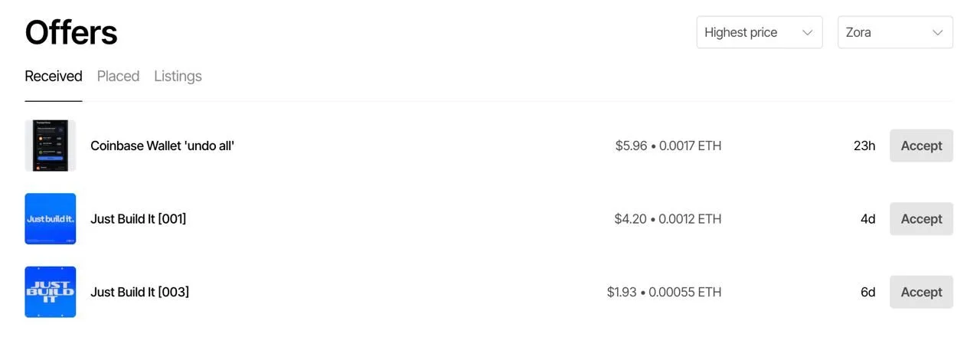Accept the Just Build It [001] offer

pos(921,218)
